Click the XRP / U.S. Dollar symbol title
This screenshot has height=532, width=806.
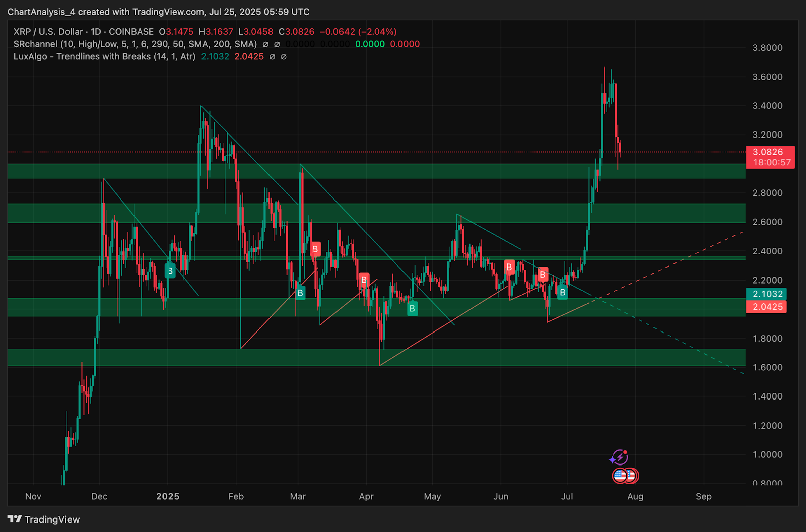pos(48,32)
